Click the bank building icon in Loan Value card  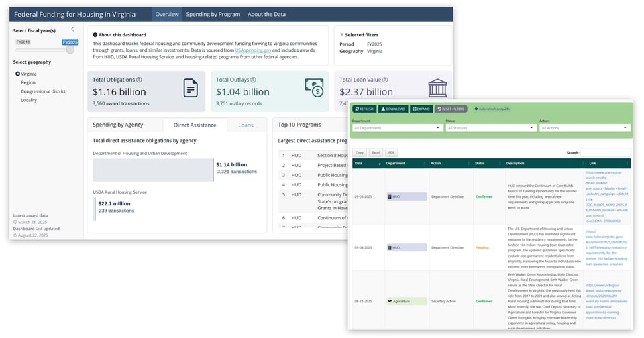pos(437,88)
